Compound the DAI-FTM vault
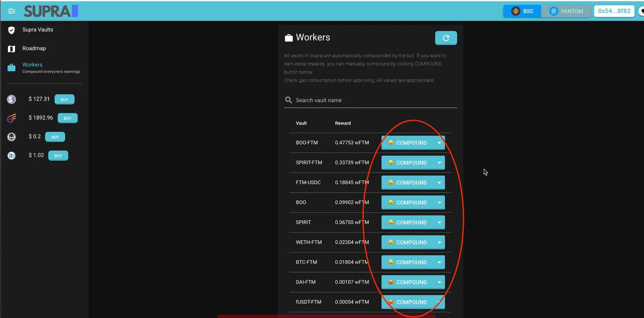Viewport: 644px width, 318px height. 407,282
